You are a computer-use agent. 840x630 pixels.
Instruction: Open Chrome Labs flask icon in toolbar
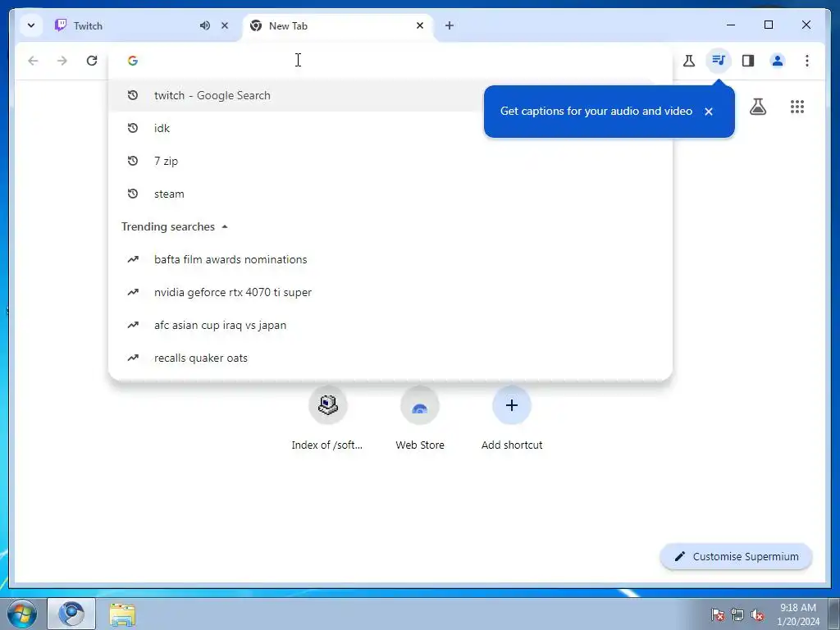[x=689, y=61]
